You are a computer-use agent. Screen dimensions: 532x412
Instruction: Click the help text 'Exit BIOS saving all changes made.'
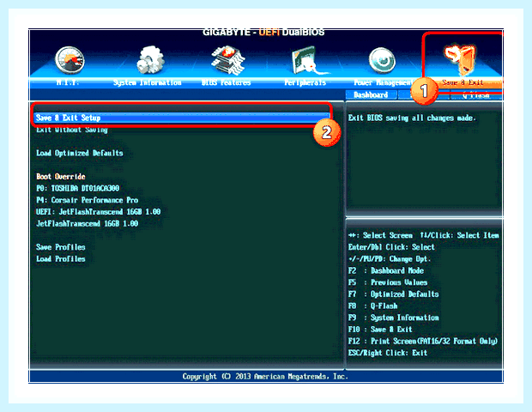tap(412, 118)
